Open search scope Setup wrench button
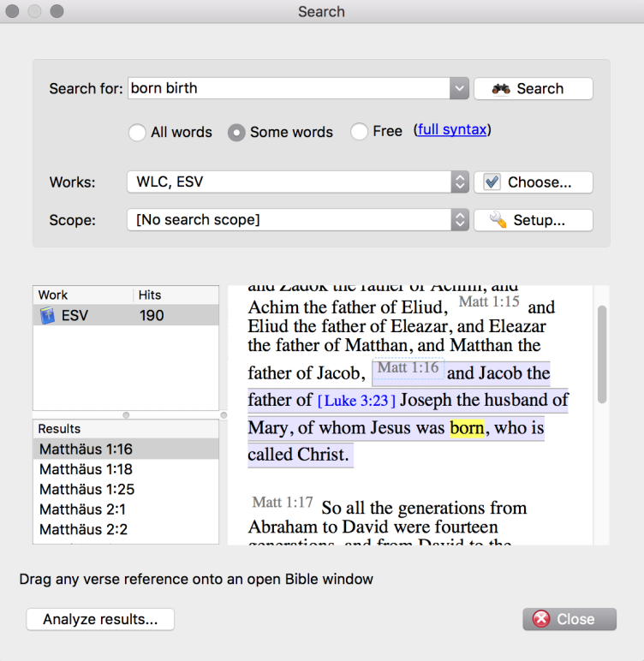Screen dimensions: 644x661 tap(533, 220)
